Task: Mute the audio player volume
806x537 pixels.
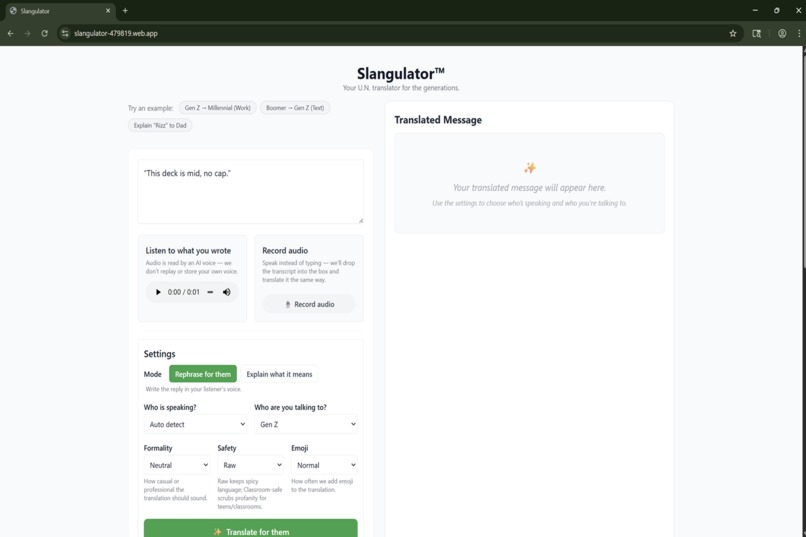Action: pos(226,292)
